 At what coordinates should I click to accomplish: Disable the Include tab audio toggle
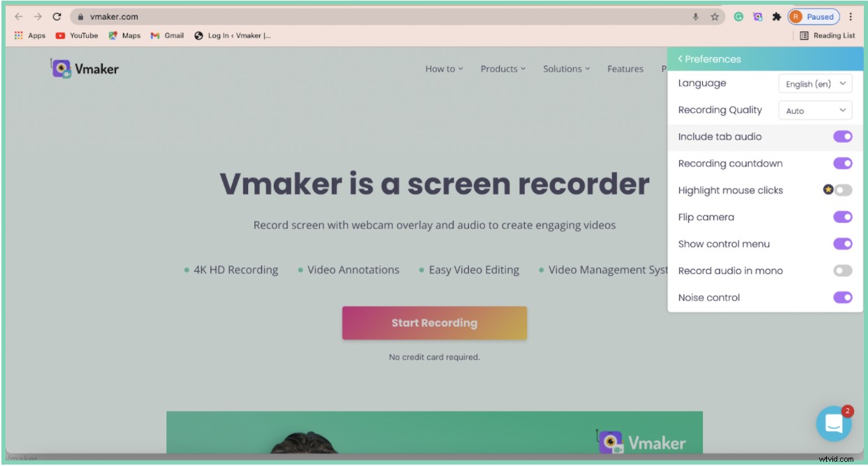click(843, 136)
